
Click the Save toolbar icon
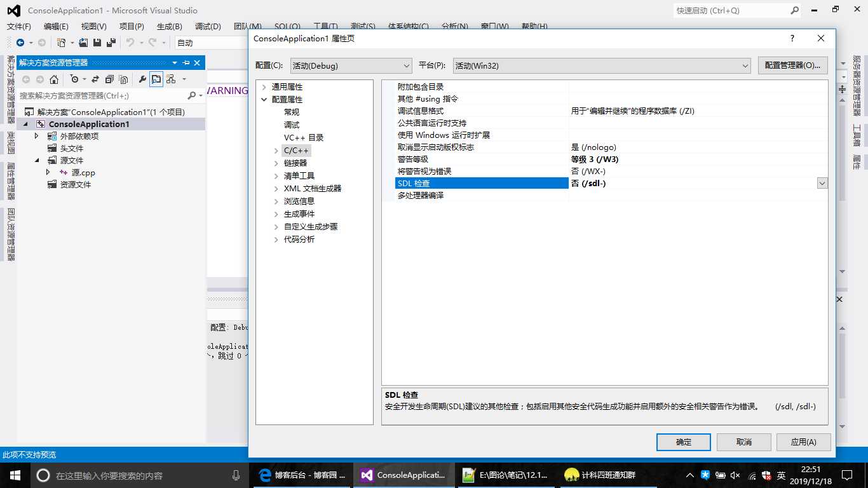pos(97,43)
